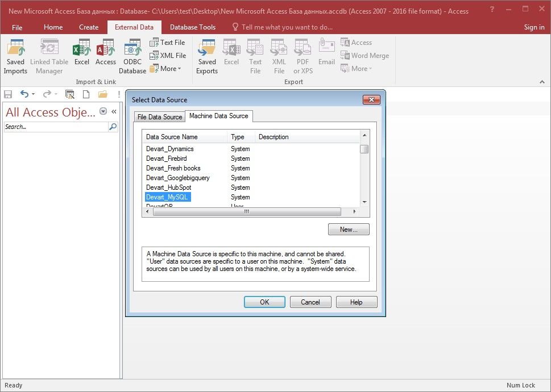The height and width of the screenshot is (392, 551).
Task: Click the New blank document icon
Action: (x=86, y=94)
